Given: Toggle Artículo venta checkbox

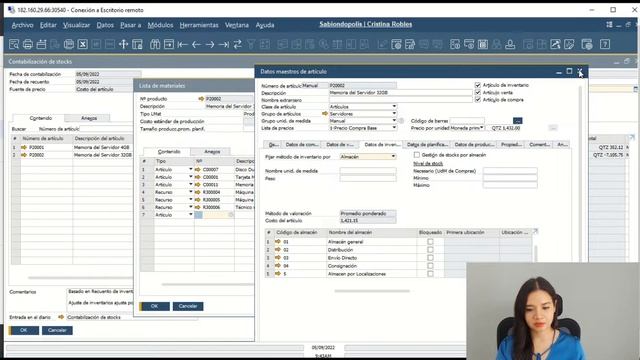Looking at the screenshot, I should [478, 93].
